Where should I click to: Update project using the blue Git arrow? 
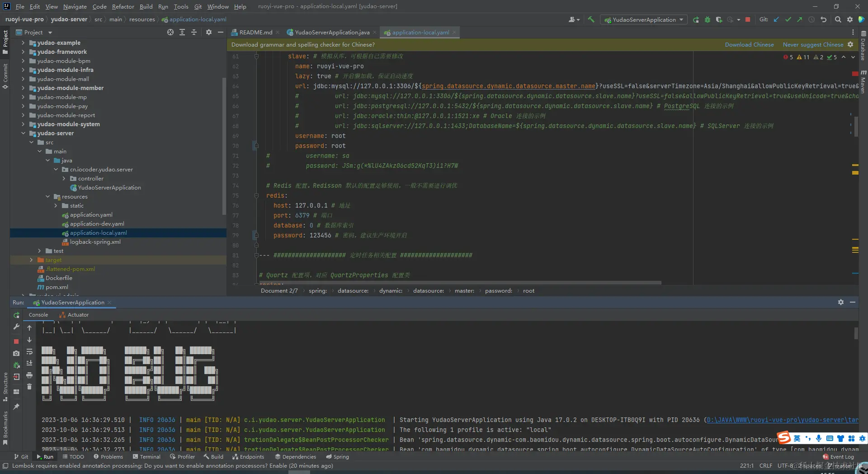coord(776,19)
